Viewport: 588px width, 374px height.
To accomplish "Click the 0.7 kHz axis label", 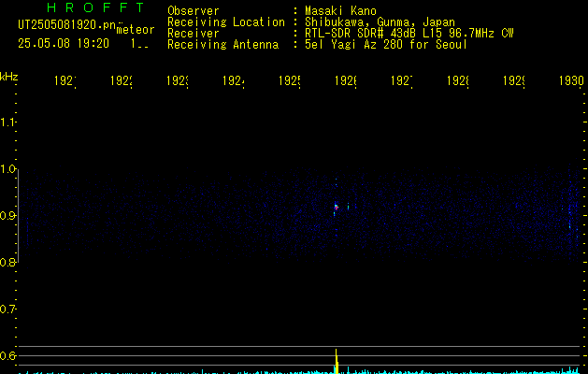I will click(7, 309).
